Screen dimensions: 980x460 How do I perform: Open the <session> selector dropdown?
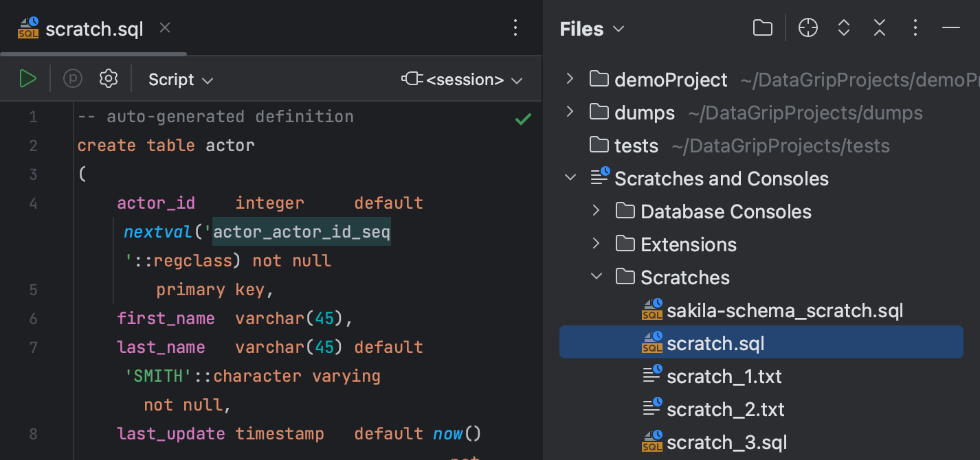(463, 79)
